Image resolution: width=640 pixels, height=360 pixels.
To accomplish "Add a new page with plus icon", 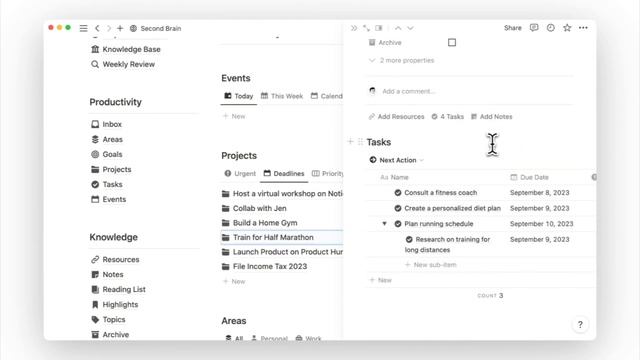I will (x=120, y=28).
